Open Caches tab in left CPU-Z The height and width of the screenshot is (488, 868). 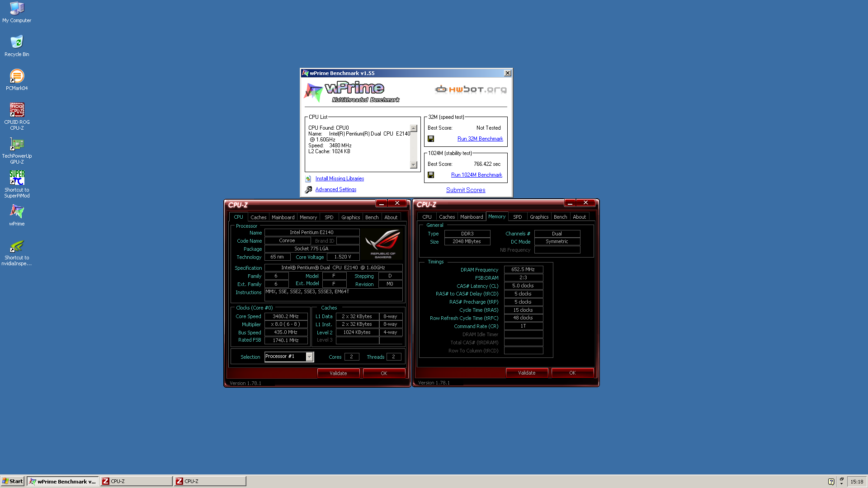pyautogui.click(x=258, y=217)
